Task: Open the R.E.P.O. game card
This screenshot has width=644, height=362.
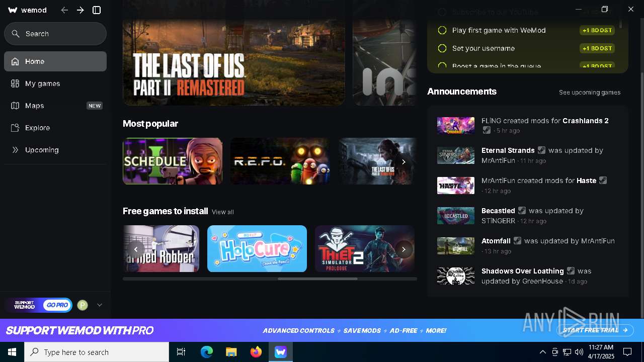Action: (x=280, y=161)
